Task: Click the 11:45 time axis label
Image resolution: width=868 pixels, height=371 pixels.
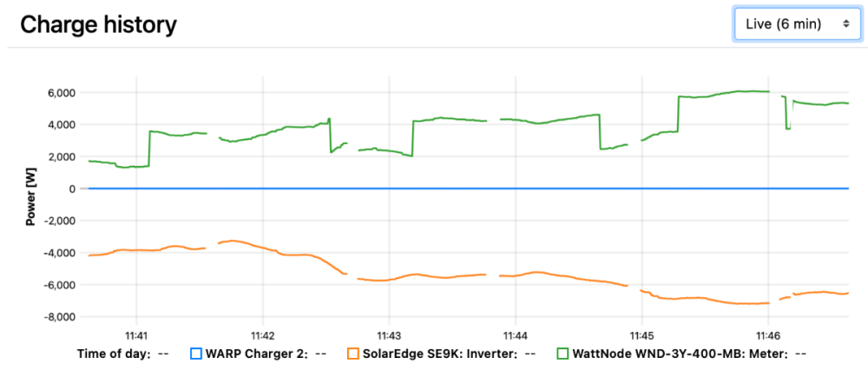Action: click(641, 335)
